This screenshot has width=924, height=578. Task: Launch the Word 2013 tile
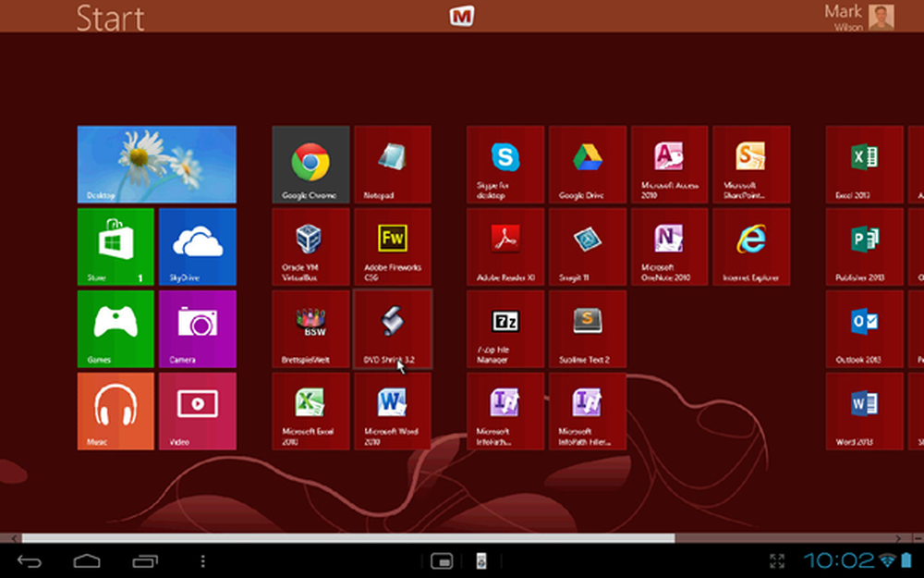(x=865, y=412)
